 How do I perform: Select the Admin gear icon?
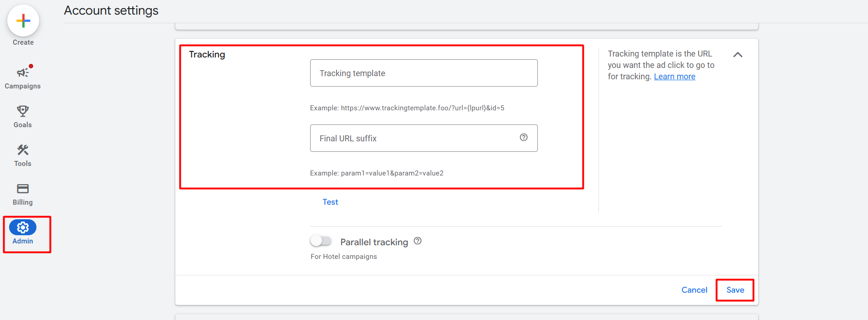click(23, 227)
